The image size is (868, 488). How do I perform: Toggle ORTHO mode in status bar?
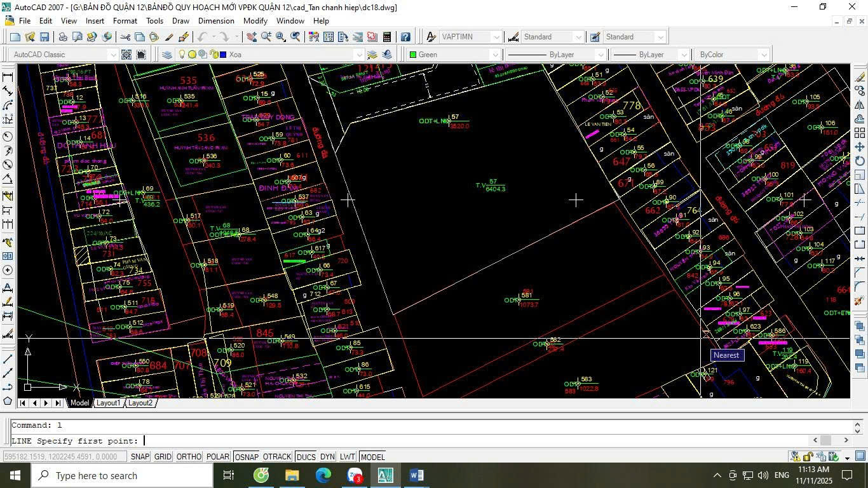[189, 457]
